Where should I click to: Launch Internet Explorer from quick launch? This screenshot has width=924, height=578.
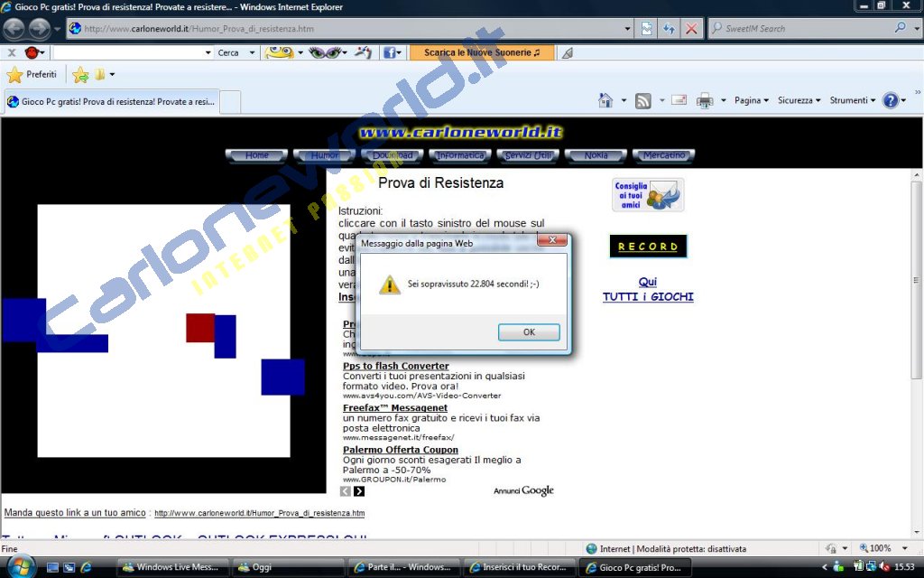point(86,567)
